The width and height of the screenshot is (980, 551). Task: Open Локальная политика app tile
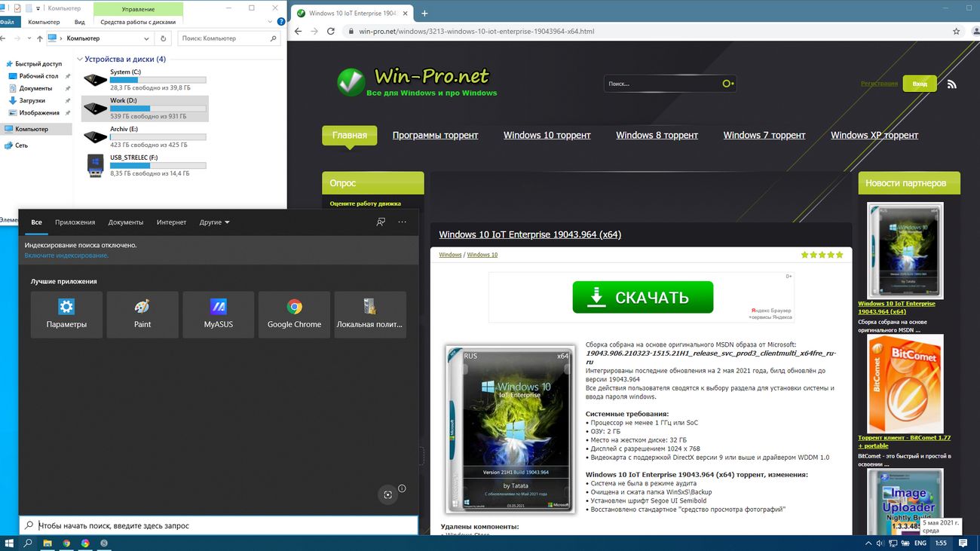[370, 314]
